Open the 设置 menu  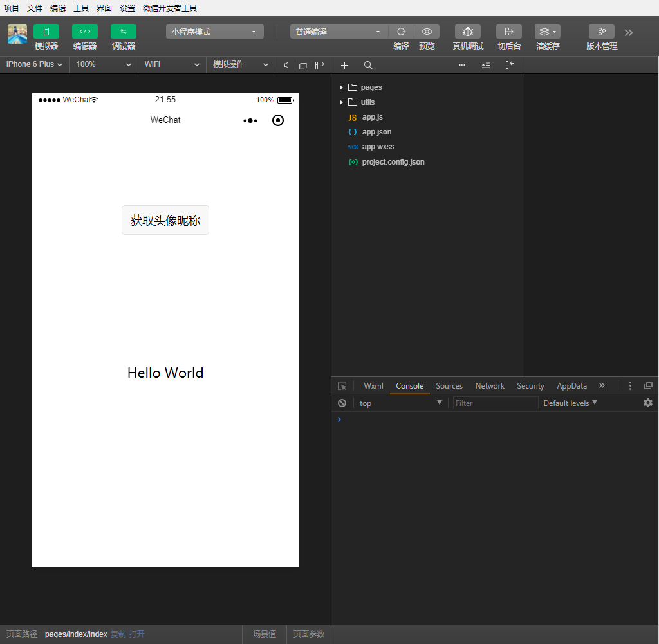click(x=127, y=8)
